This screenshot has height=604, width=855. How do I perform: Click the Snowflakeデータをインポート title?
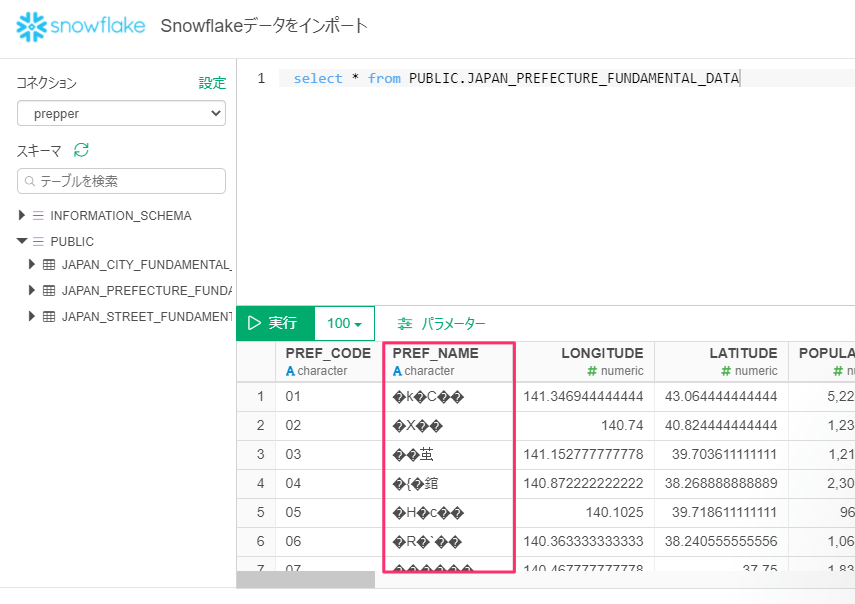(264, 26)
